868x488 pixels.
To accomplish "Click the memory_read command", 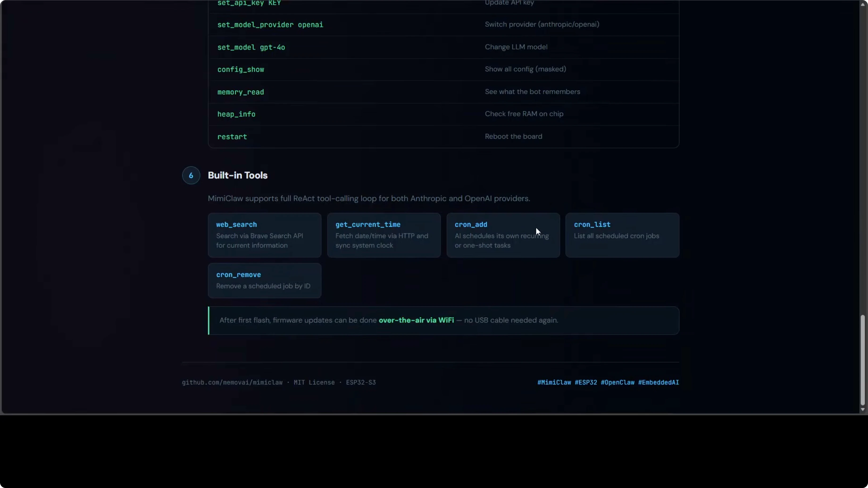I will coord(241,92).
